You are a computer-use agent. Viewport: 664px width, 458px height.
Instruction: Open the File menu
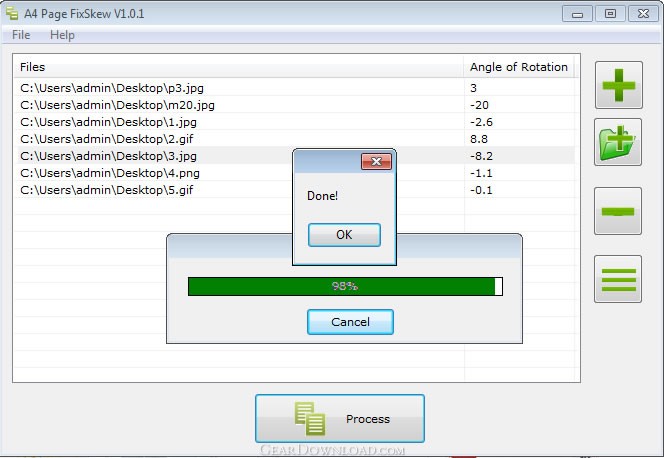pos(20,35)
